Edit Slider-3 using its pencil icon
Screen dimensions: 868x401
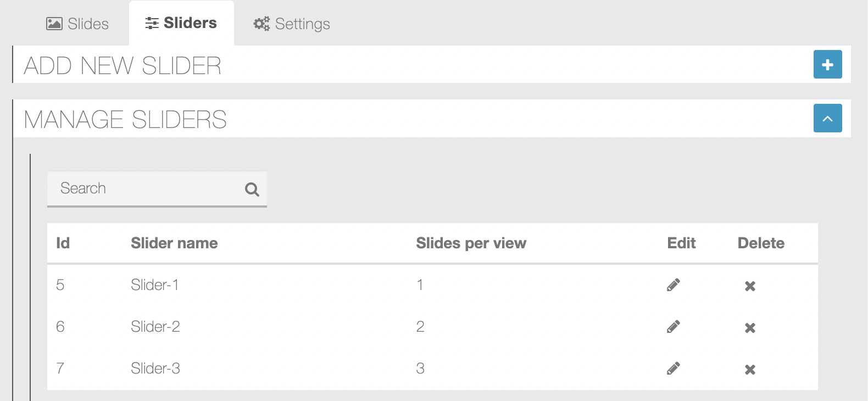click(674, 368)
